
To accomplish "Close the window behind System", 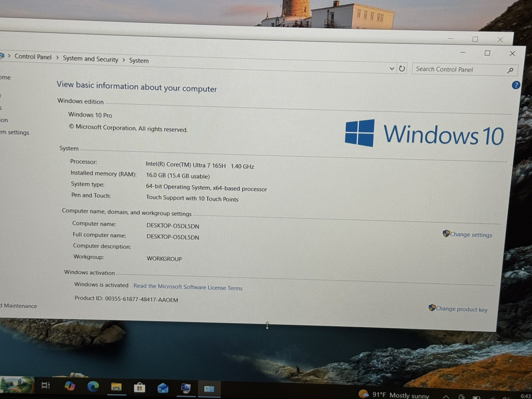I will [x=500, y=40].
